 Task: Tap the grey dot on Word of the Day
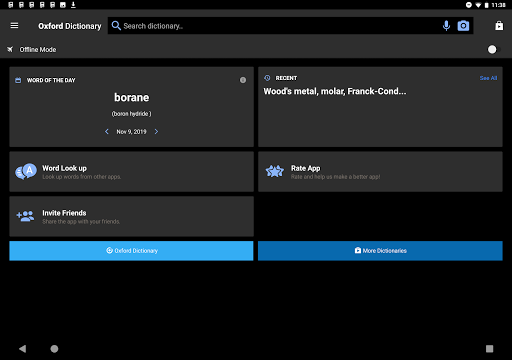point(243,80)
